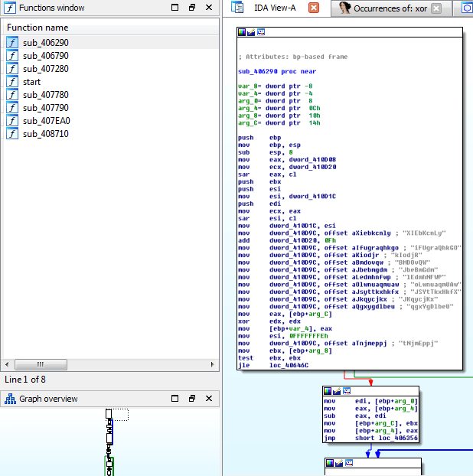The width and height of the screenshot is (473, 476).
Task: Click the function icon beside the start entry
Action: point(12,82)
